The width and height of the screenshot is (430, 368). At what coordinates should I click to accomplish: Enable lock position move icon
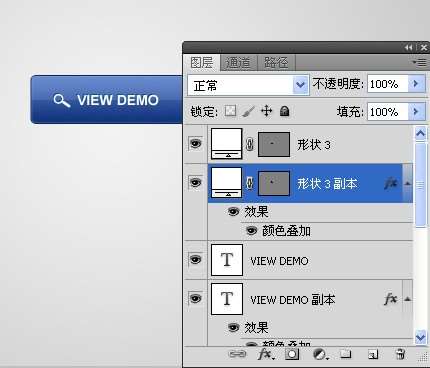click(x=266, y=111)
